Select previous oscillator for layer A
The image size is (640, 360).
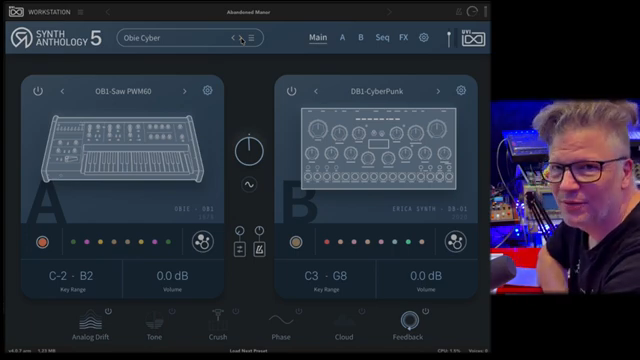pyautogui.click(x=62, y=91)
